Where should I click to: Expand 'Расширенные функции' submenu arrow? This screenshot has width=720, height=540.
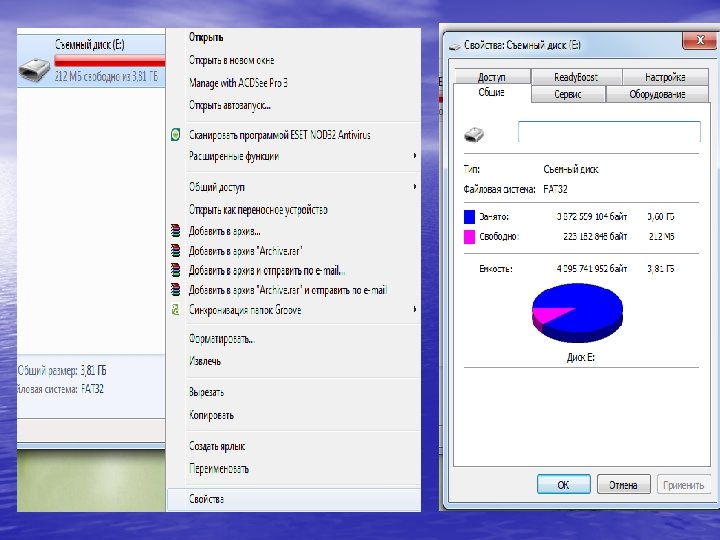point(415,156)
